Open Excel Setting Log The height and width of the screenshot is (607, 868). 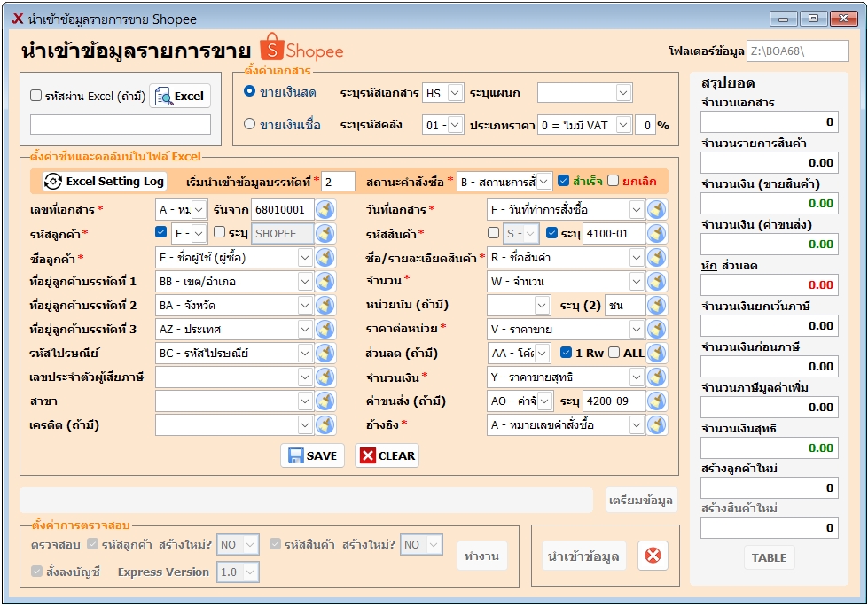coord(105,182)
